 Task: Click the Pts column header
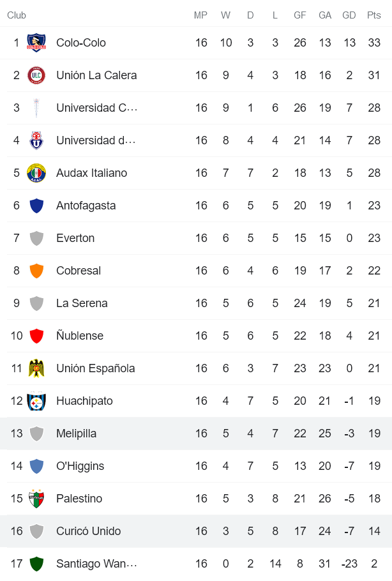tap(373, 15)
